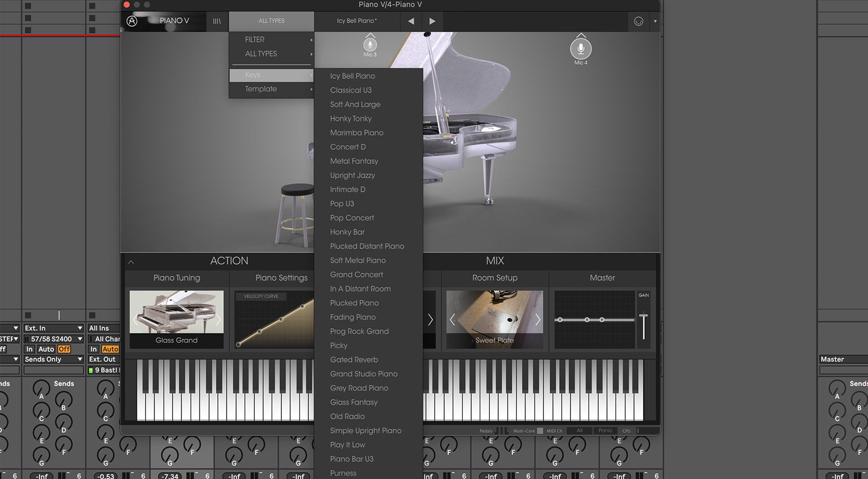
Task: Select Grand Studio Piano in preset list
Action: coord(368,374)
